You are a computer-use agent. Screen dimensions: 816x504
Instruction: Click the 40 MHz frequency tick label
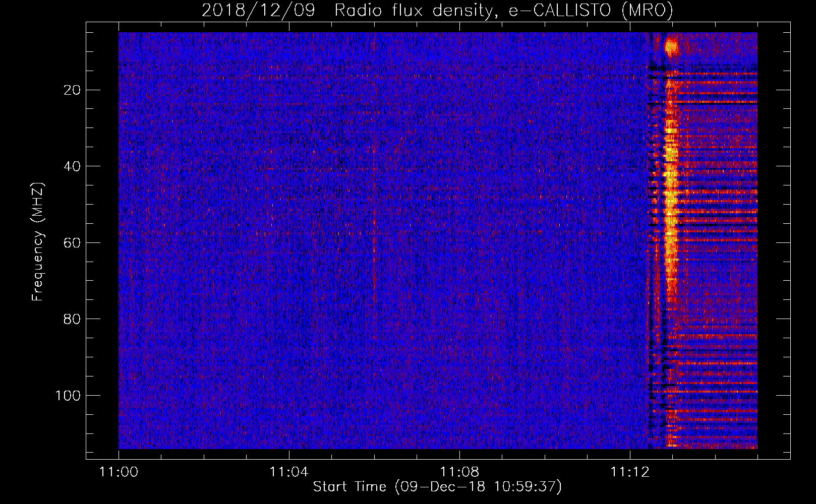[x=72, y=166]
